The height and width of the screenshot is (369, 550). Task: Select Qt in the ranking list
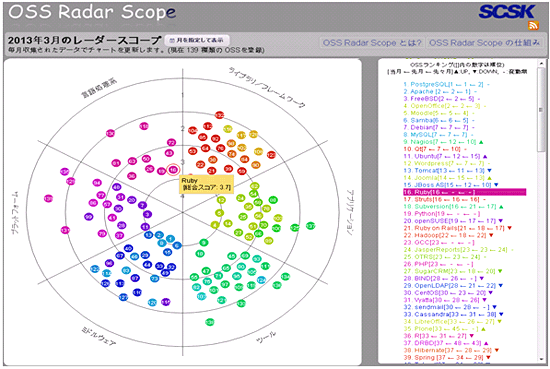pyautogui.click(x=435, y=149)
